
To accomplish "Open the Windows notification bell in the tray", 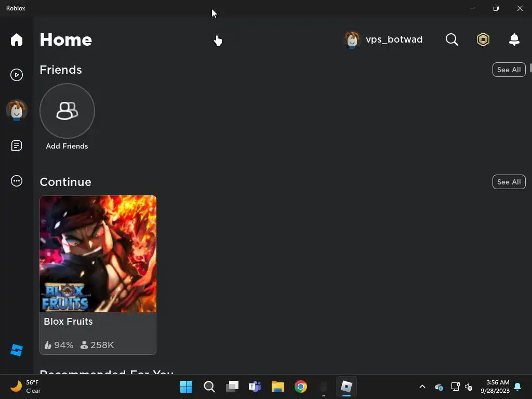I will pos(518,387).
